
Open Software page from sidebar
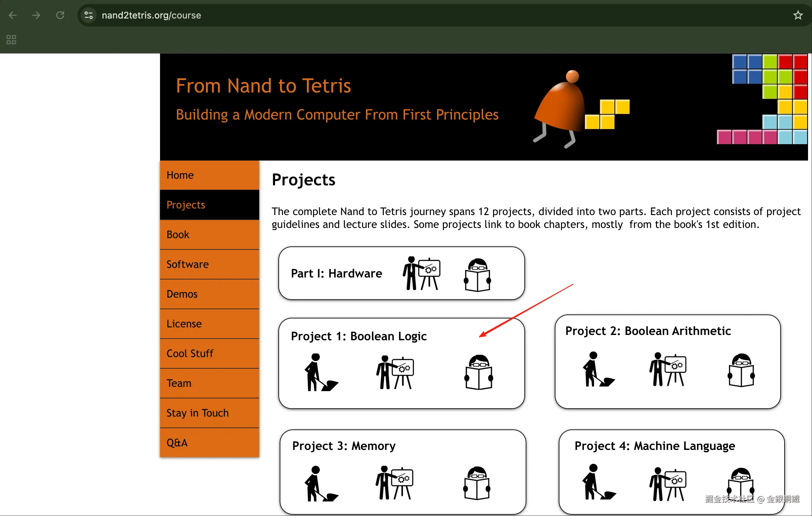(187, 264)
